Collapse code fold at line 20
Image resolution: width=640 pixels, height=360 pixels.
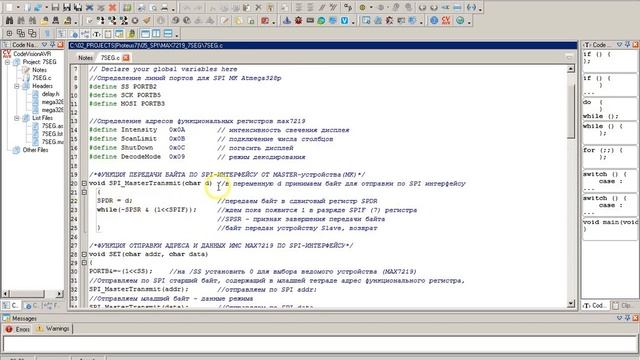click(84, 183)
